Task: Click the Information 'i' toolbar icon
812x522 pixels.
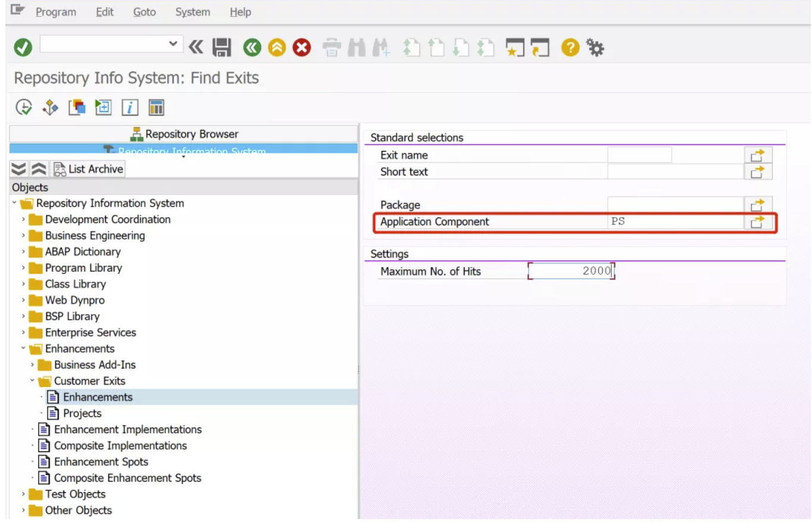Action: coord(130,108)
